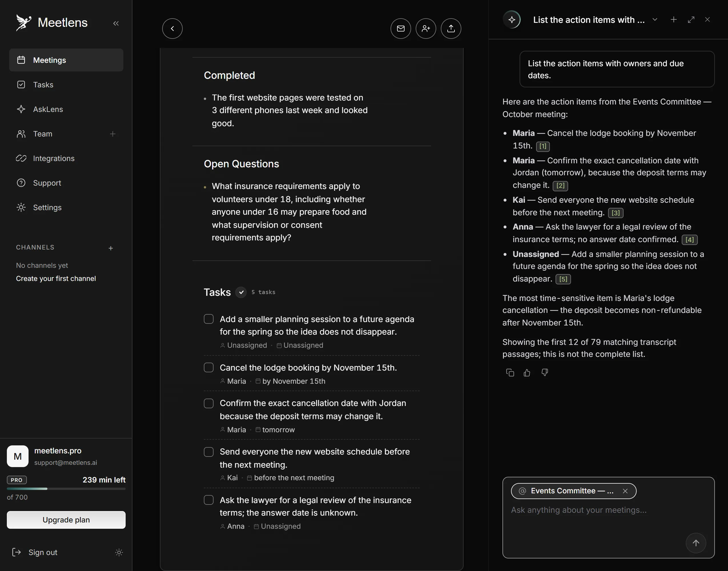Click the Tasks check-circle icon in heading
This screenshot has height=571, width=728.
tap(241, 292)
